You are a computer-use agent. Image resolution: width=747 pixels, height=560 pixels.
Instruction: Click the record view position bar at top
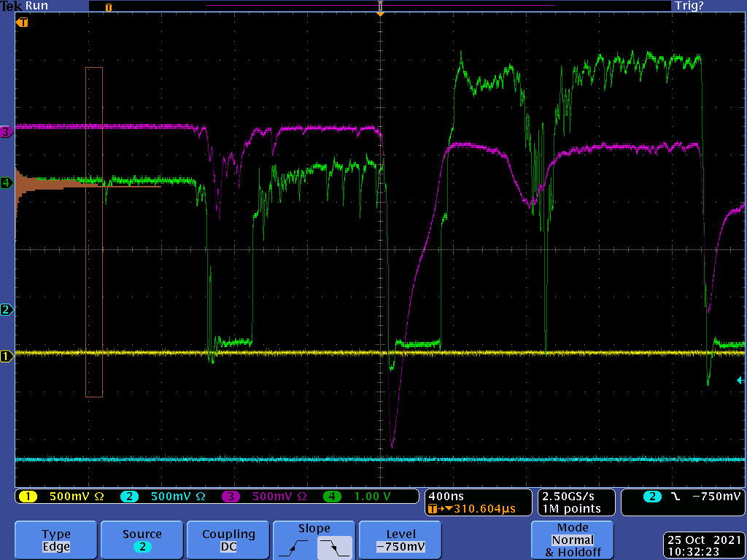click(x=379, y=6)
